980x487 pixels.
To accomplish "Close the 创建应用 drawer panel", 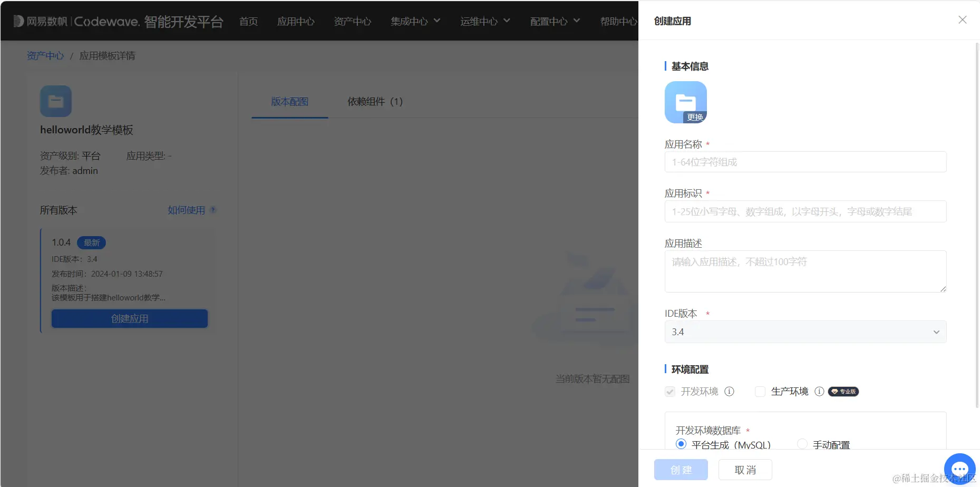I will point(962,20).
